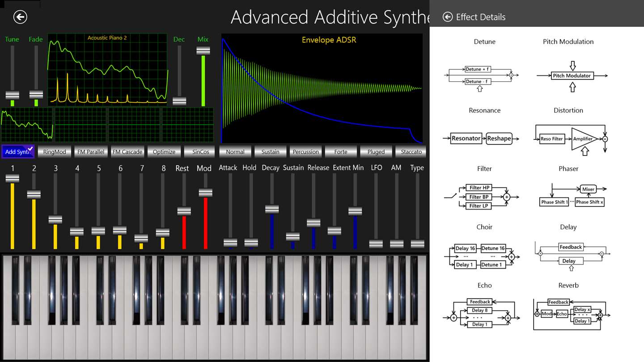This screenshot has width=644, height=362.
Task: Click the Mix slider knob
Action: 203,51
